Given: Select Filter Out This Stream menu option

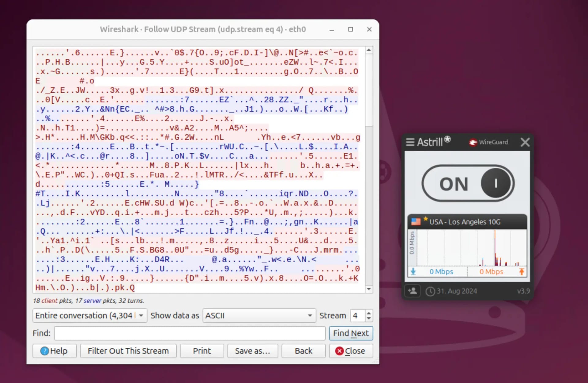Looking at the screenshot, I should click(128, 350).
